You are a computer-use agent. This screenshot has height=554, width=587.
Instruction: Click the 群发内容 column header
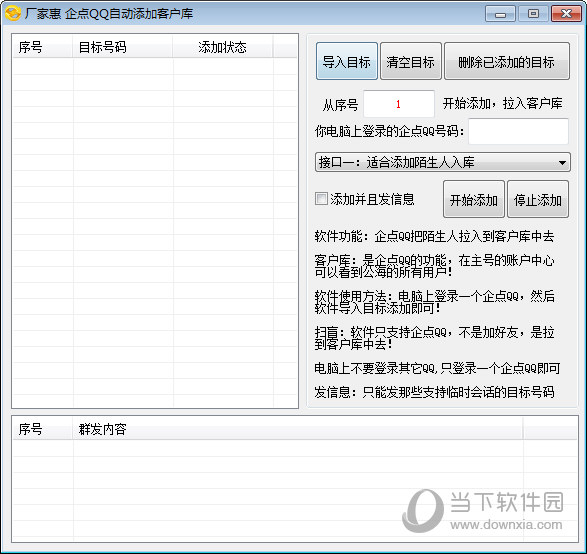[298, 429]
